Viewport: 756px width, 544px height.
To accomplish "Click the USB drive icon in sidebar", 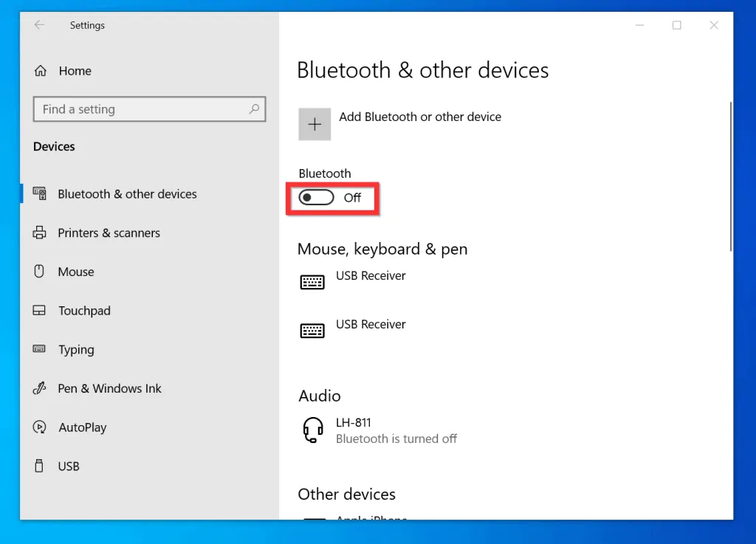I will click(39, 466).
